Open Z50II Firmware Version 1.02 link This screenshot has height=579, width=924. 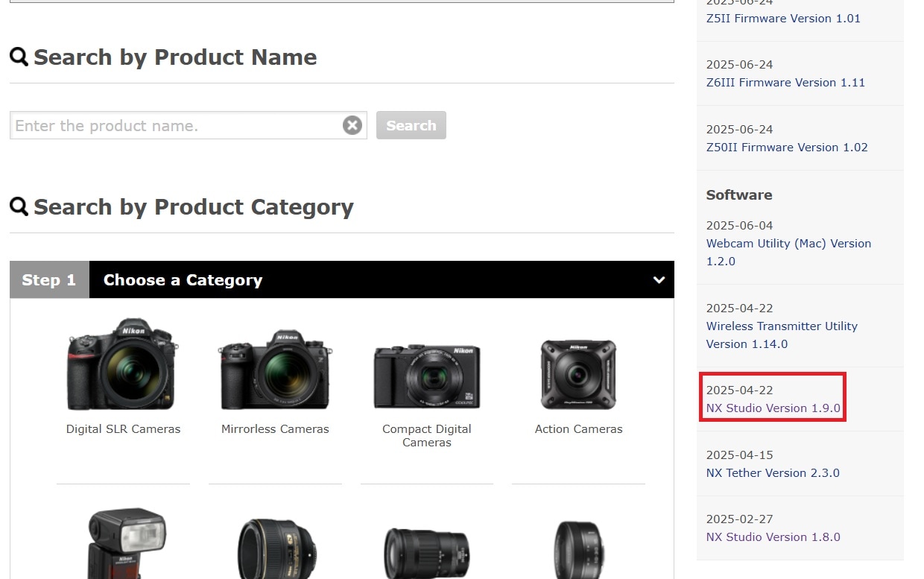pos(787,148)
